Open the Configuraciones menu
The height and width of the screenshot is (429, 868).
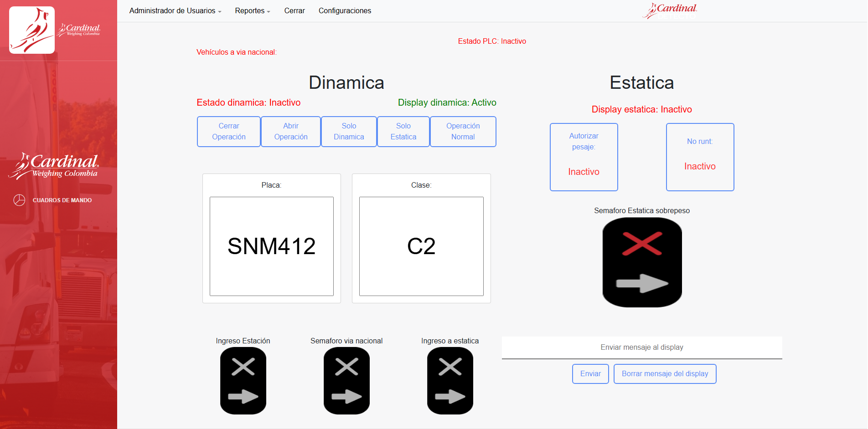345,11
